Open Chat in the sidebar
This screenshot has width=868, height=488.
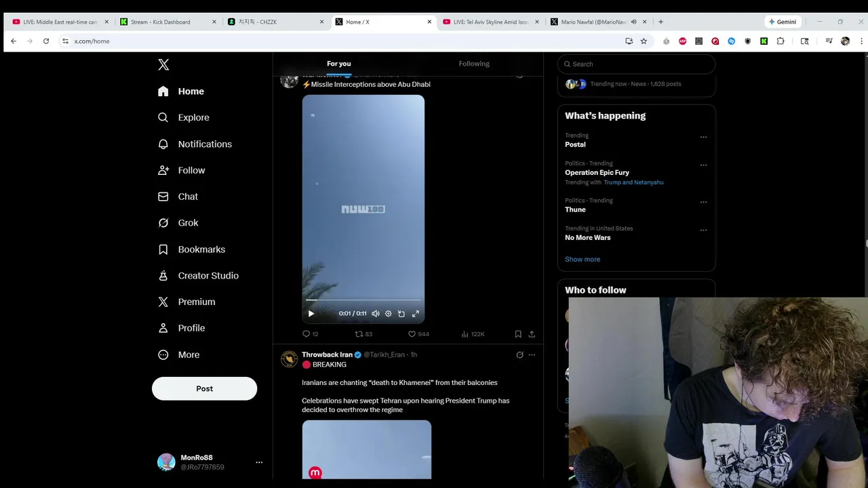coord(178,197)
